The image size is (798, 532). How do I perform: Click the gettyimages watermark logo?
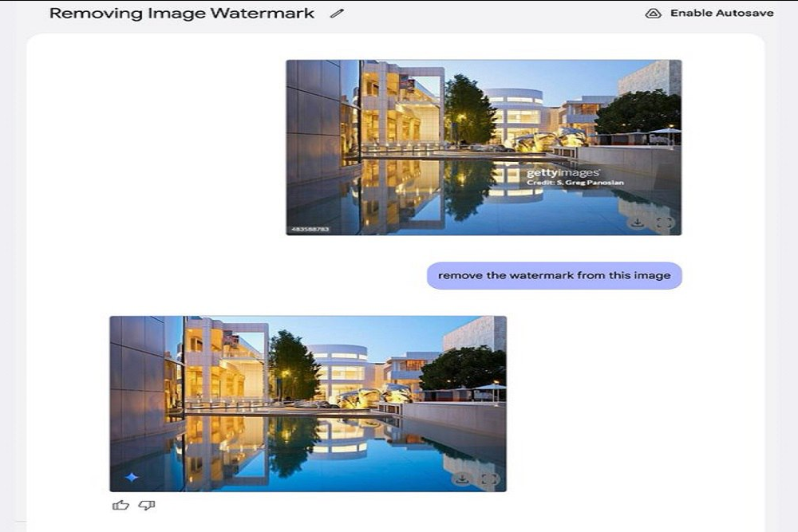[x=563, y=173]
